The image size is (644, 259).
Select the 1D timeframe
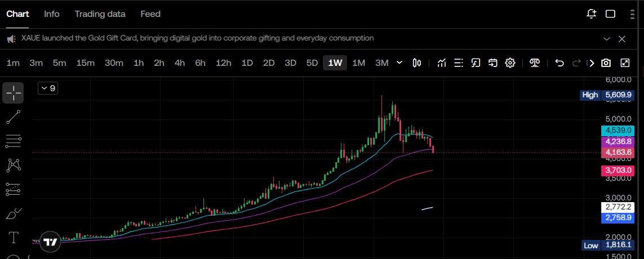(247, 63)
